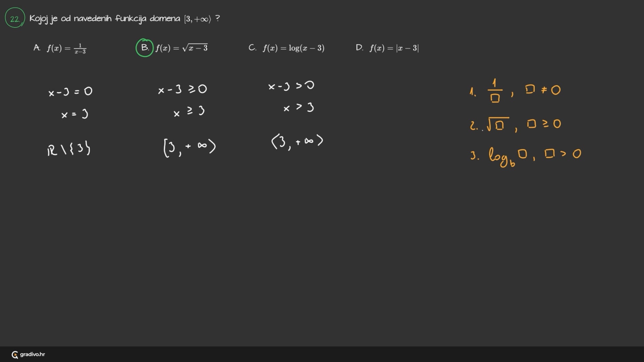Click the handwritten x - 3 ≥ 0 inequality
Image resolution: width=644 pixels, height=362 pixels.
click(182, 89)
